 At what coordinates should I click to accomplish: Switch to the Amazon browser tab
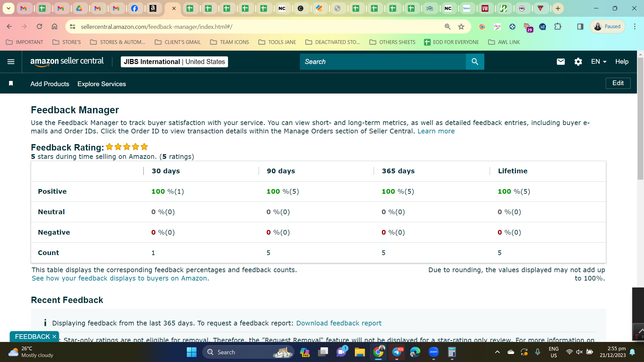tap(153, 8)
